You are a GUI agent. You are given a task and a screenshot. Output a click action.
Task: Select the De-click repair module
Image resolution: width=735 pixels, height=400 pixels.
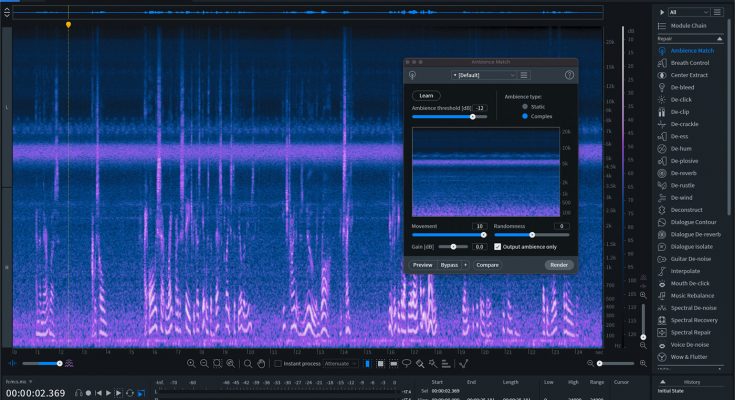pyautogui.click(x=683, y=99)
